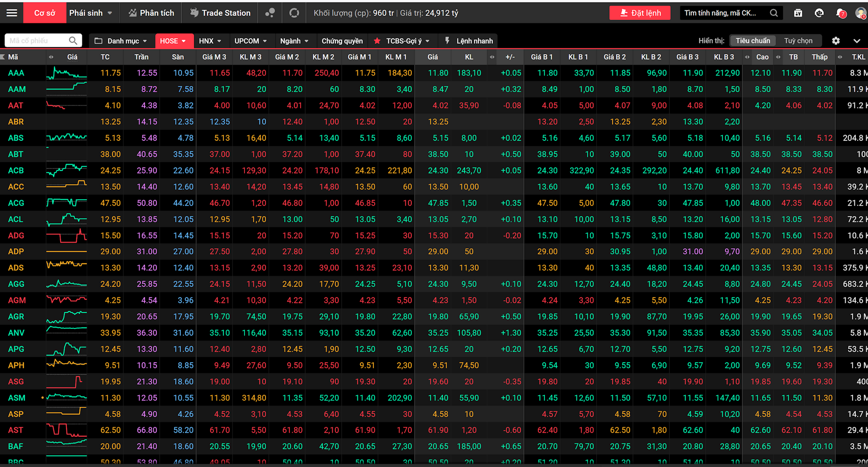
Task: Open the calendar icon in the top-right
Action: click(x=798, y=13)
